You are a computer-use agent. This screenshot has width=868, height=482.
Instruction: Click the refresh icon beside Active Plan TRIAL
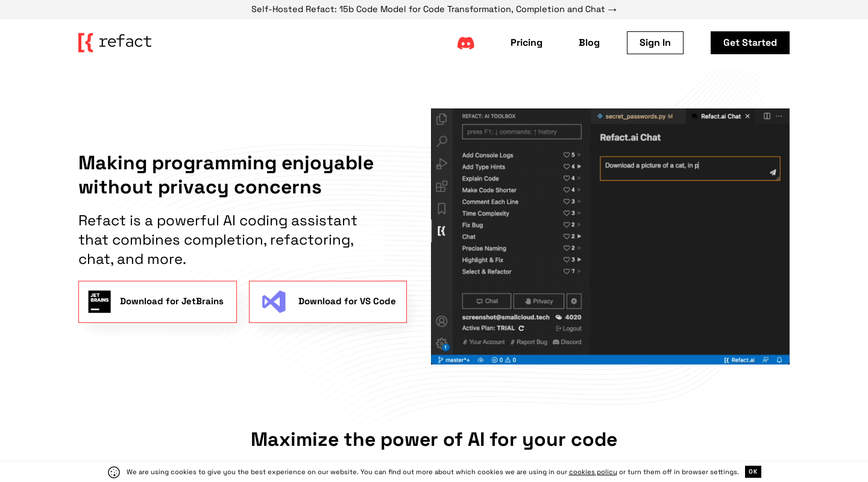(x=521, y=328)
